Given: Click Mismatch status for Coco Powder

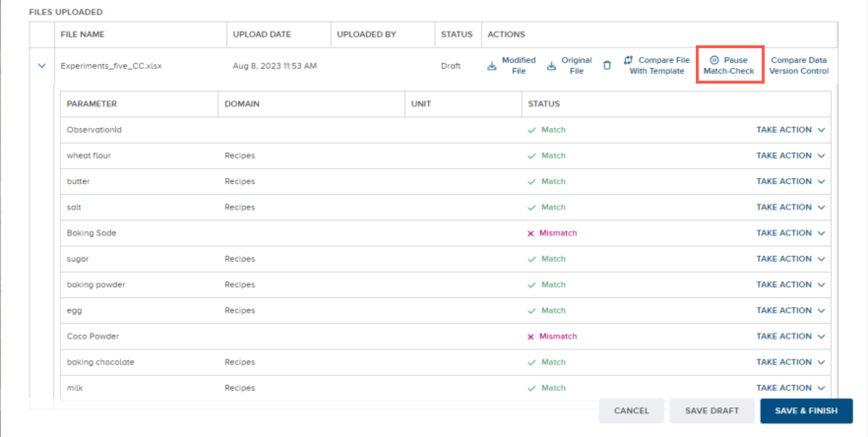Looking at the screenshot, I should [552, 337].
